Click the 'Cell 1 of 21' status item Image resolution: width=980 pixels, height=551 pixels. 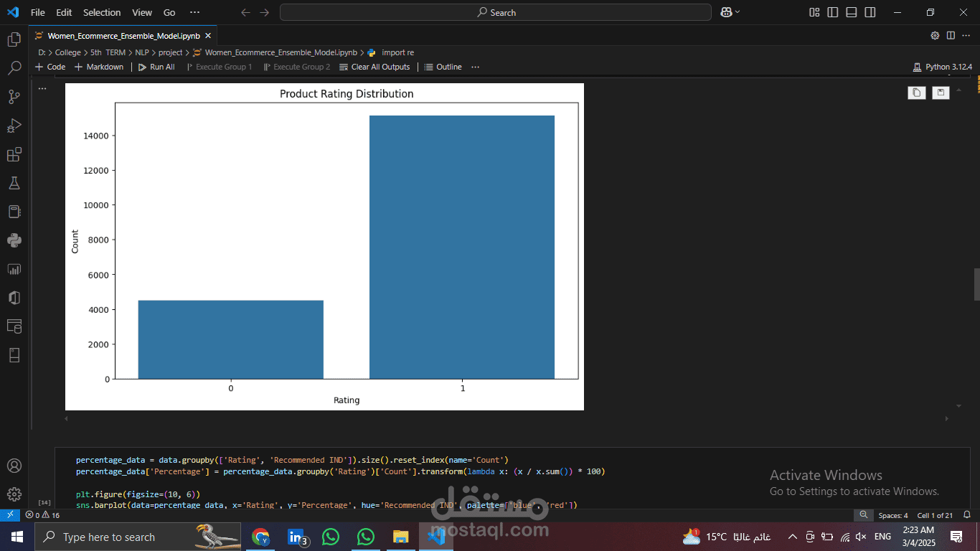pyautogui.click(x=935, y=515)
